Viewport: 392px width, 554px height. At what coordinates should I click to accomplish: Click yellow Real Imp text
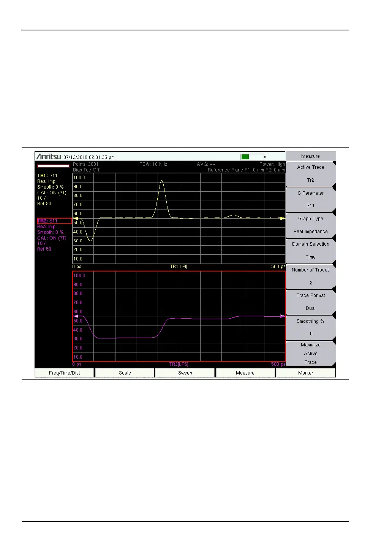[x=46, y=181]
